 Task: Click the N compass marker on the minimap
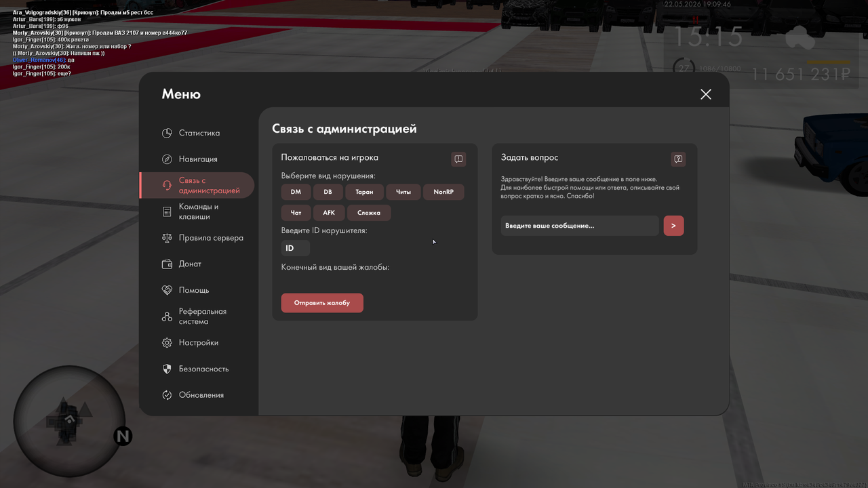(x=123, y=436)
